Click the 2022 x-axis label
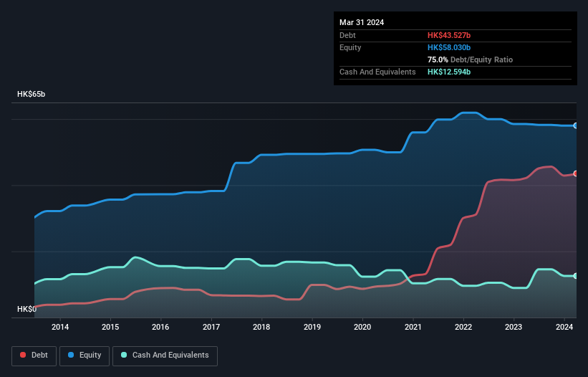 click(x=463, y=327)
